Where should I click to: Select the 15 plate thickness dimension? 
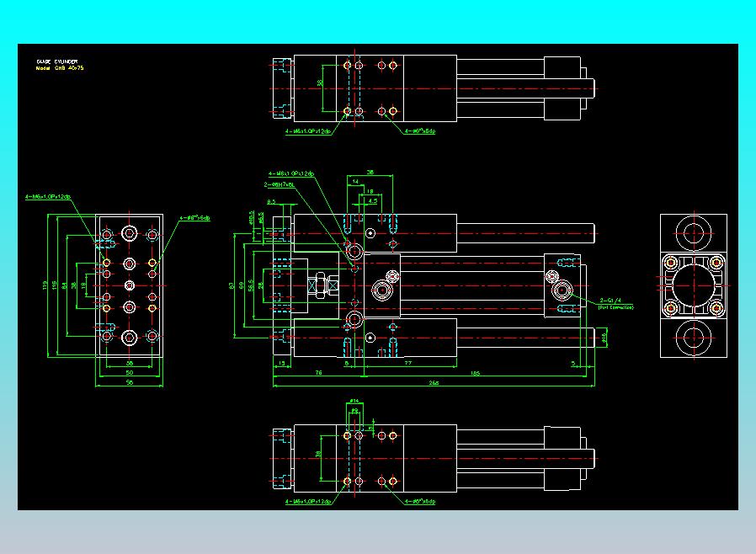(x=282, y=363)
